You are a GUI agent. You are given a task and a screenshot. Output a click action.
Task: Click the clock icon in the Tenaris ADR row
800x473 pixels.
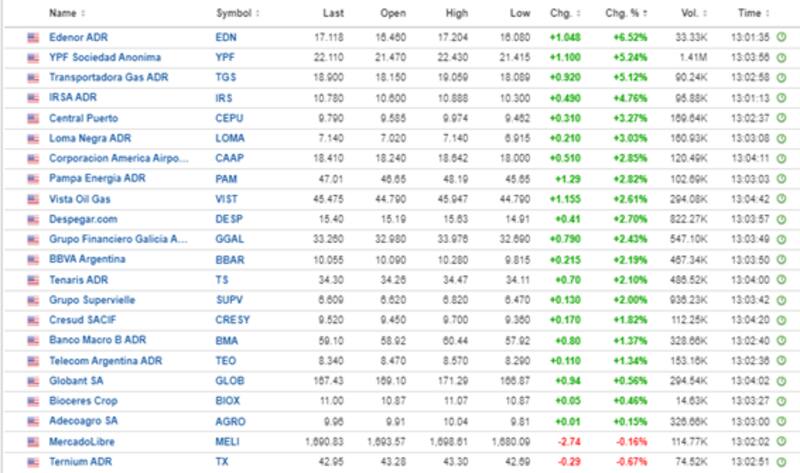pyautogui.click(x=780, y=280)
